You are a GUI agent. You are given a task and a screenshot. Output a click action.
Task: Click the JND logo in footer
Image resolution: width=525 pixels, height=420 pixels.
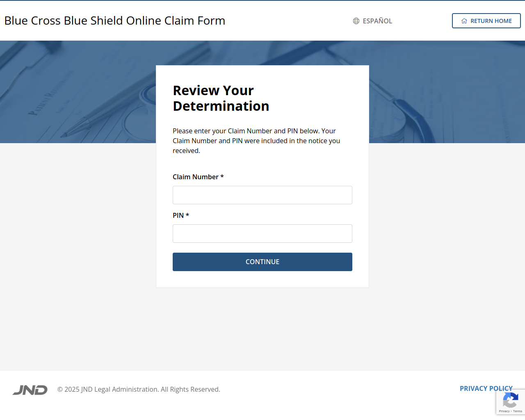pos(30,390)
